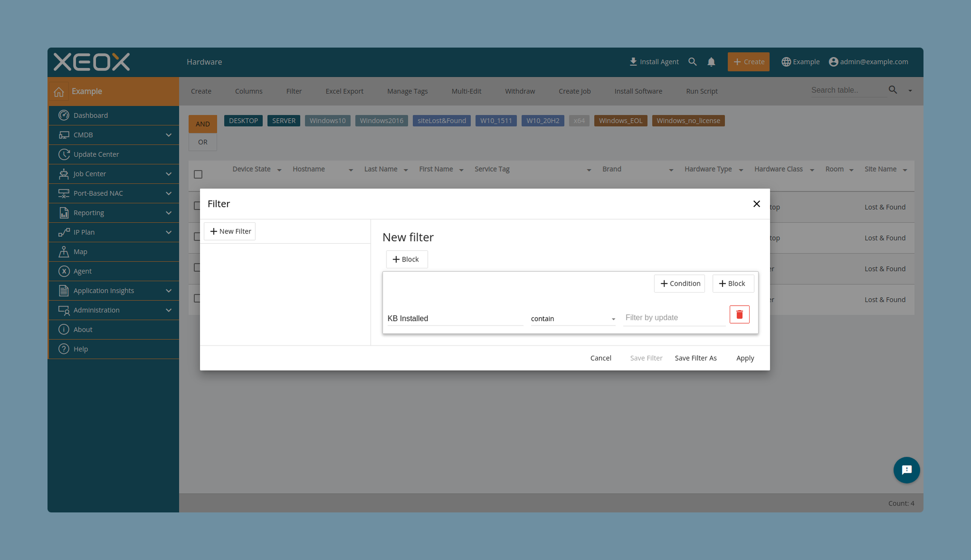The height and width of the screenshot is (560, 971).
Task: Click the Reporting icon in sidebar
Action: (x=64, y=213)
